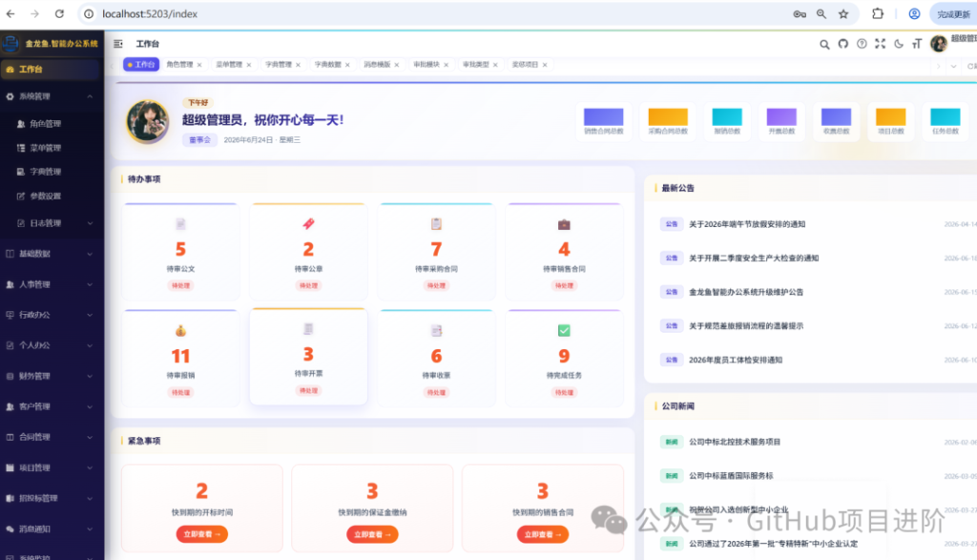Toggle dark mode moon icon

[x=899, y=44]
